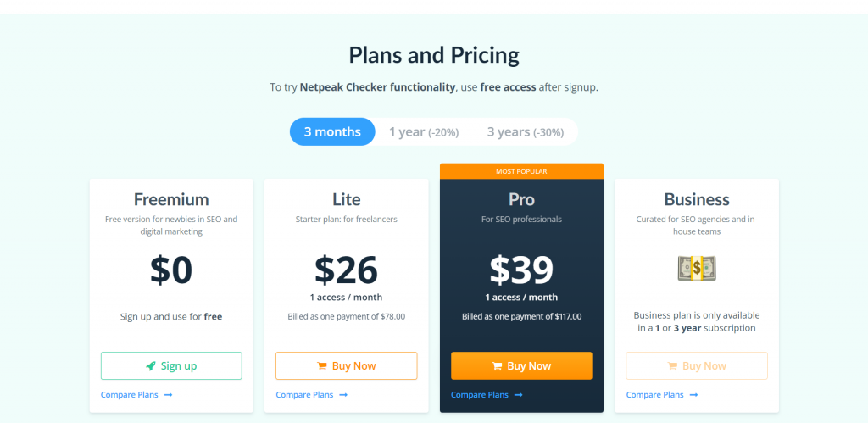
Task: Select the 3 months billing period
Action: tap(332, 131)
